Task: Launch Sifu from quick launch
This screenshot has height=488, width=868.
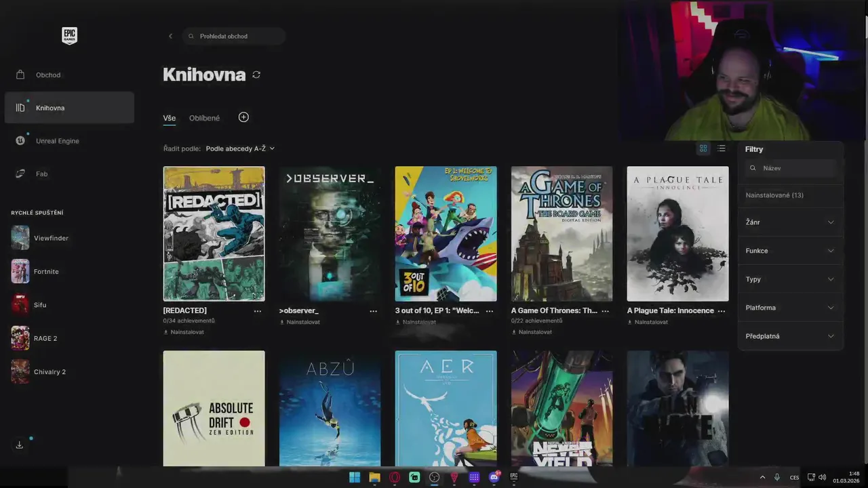Action: (x=29, y=305)
